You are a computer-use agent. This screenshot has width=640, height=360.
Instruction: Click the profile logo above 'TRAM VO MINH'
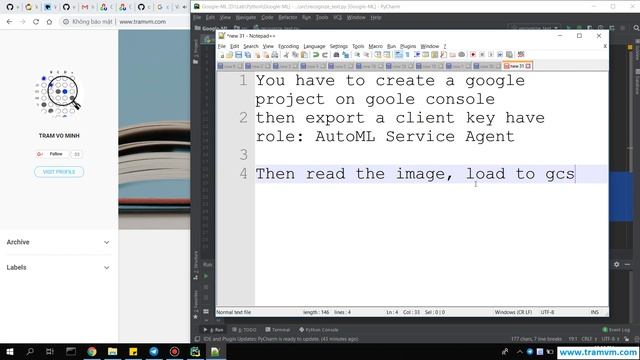[58, 94]
